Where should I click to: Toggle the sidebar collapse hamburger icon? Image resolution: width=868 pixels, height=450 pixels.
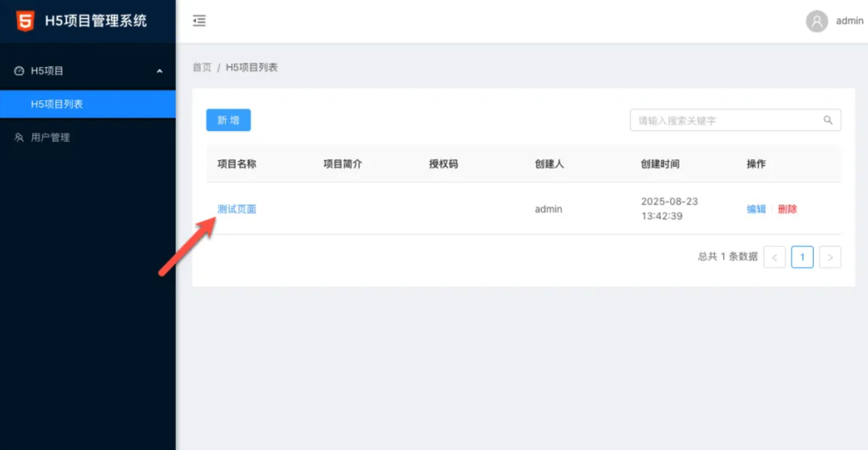pyautogui.click(x=199, y=21)
